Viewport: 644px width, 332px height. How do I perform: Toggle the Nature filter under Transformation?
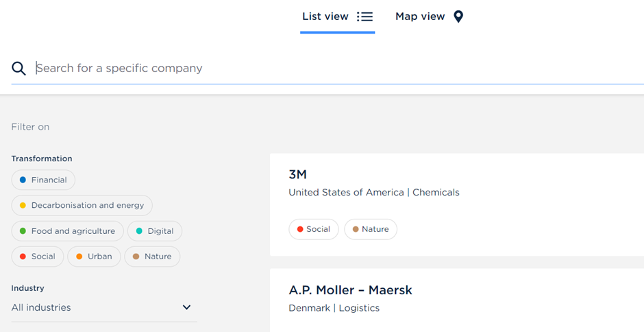[x=152, y=257]
